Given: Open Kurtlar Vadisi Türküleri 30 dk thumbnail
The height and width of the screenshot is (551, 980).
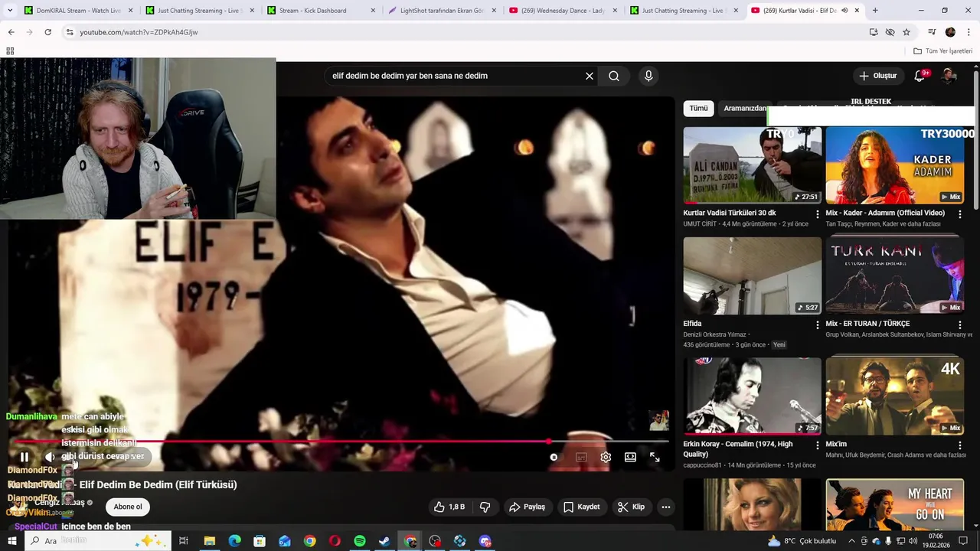Looking at the screenshot, I should click(x=753, y=165).
